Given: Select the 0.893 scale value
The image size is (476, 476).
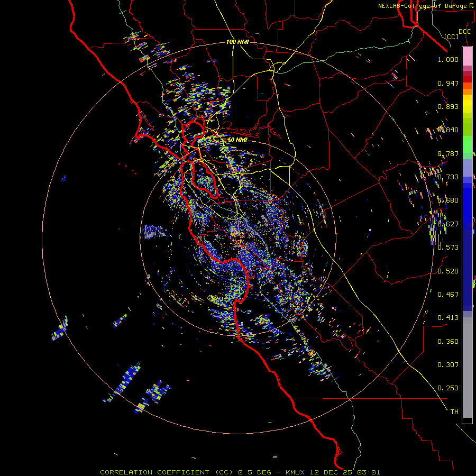Looking at the screenshot, I should point(448,106).
